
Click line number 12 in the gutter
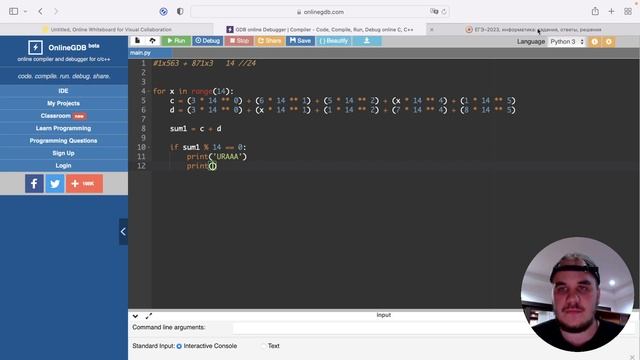[x=141, y=166]
